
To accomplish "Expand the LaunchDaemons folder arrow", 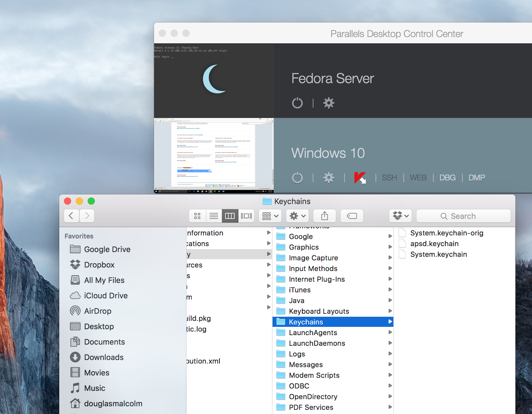I will 390,343.
